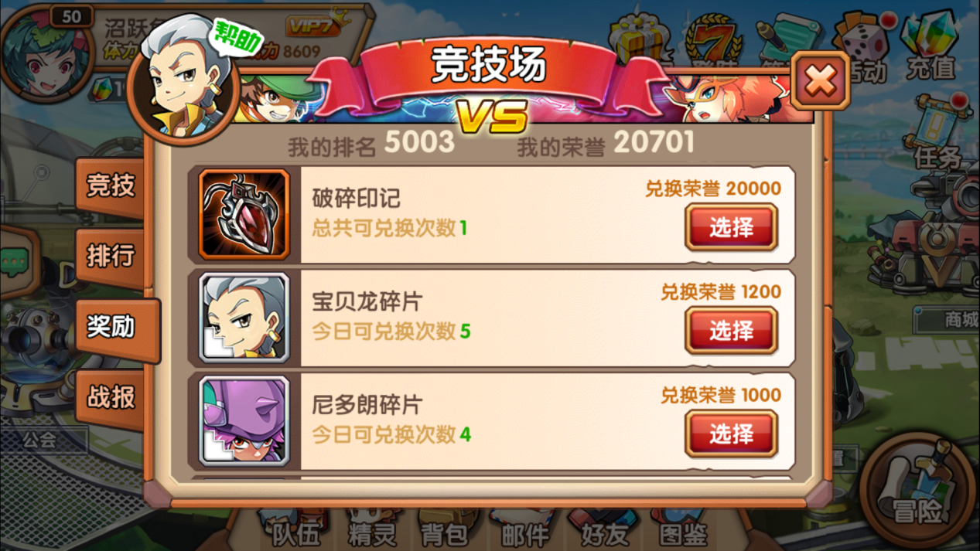980x551 pixels.
Task: Tap the purple 尼多朗碎片 fragment icon
Action: click(244, 421)
